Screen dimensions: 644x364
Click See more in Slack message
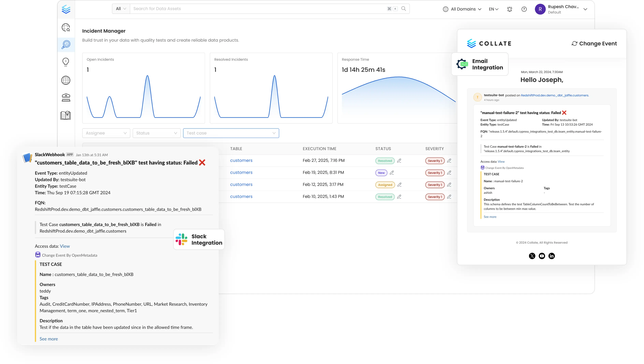click(x=48, y=339)
